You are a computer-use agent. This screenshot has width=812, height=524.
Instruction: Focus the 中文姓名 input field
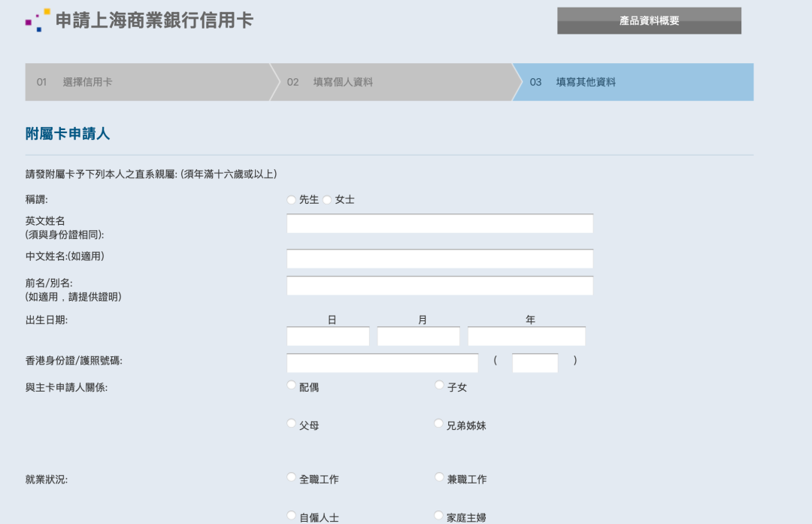point(440,259)
